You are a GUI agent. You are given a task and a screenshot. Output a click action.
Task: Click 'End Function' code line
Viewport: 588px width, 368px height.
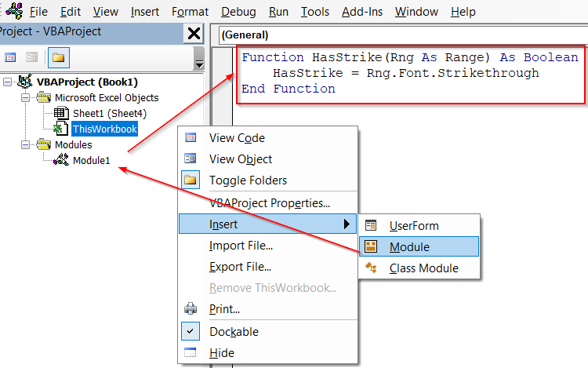point(289,89)
